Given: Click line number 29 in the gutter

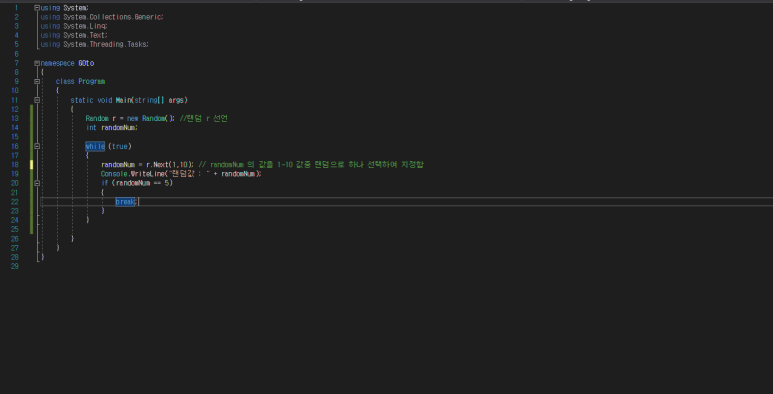Looking at the screenshot, I should 16,266.
